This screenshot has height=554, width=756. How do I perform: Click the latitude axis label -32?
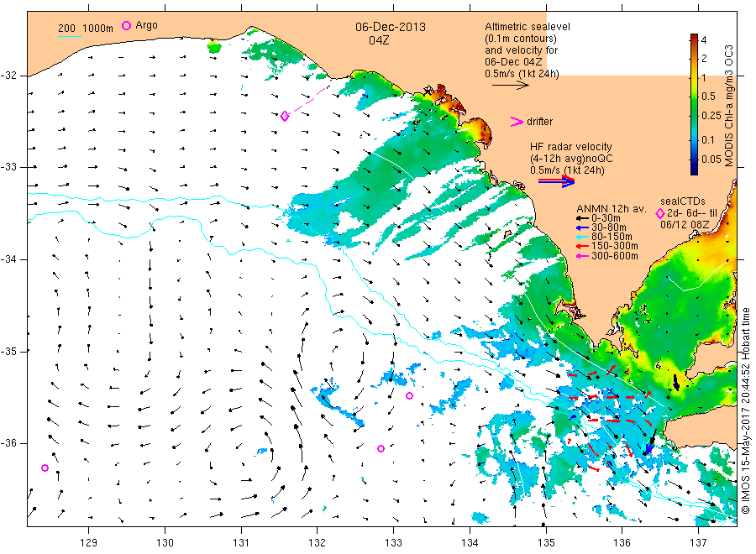click(8, 76)
